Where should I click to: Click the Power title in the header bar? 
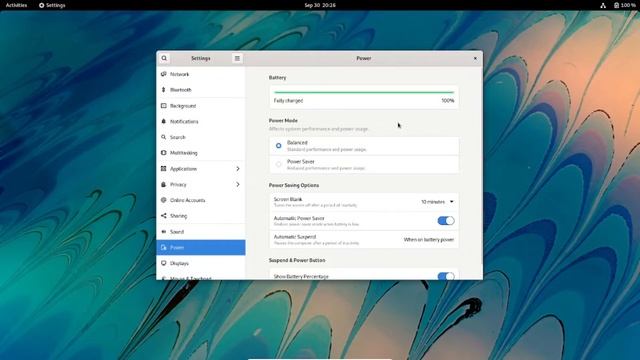pos(364,58)
